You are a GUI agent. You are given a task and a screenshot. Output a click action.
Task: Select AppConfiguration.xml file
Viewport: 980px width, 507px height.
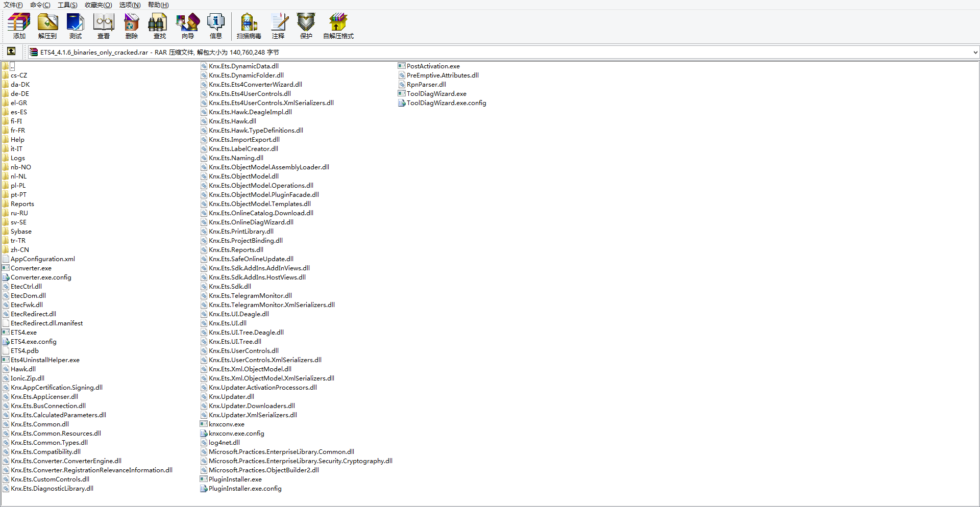(x=39, y=259)
